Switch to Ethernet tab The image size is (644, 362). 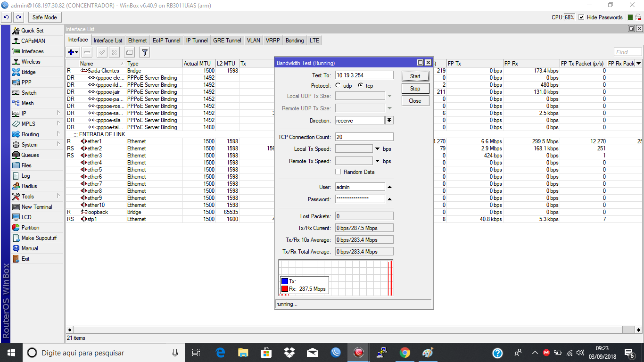(x=137, y=41)
